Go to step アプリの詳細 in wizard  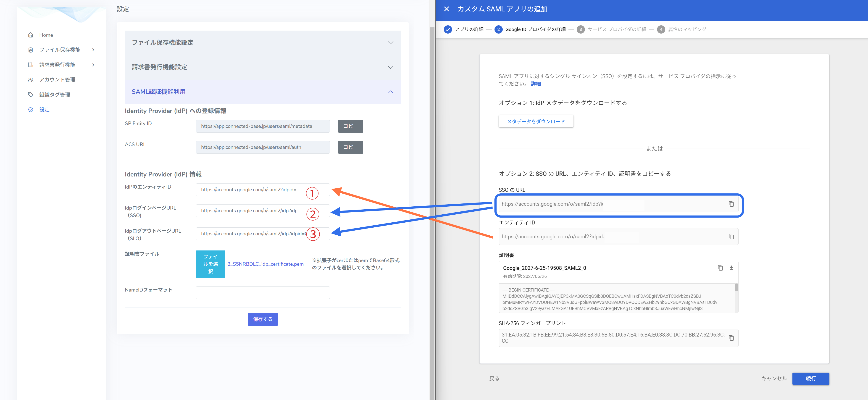(463, 29)
